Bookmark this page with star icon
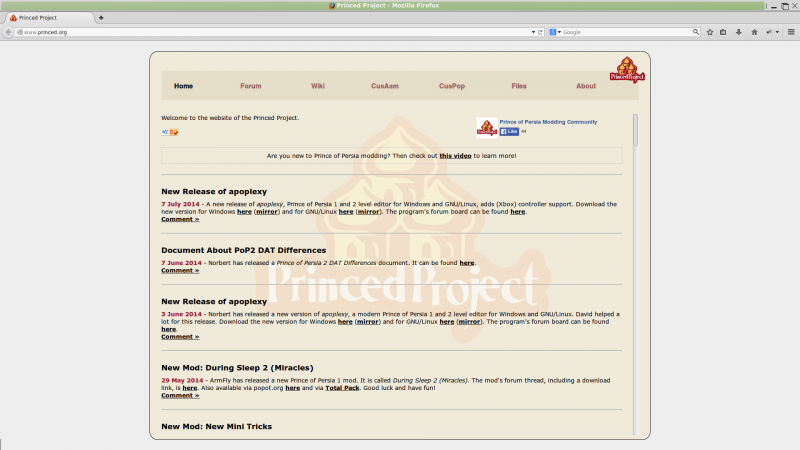This screenshot has height=450, width=800. (x=710, y=32)
